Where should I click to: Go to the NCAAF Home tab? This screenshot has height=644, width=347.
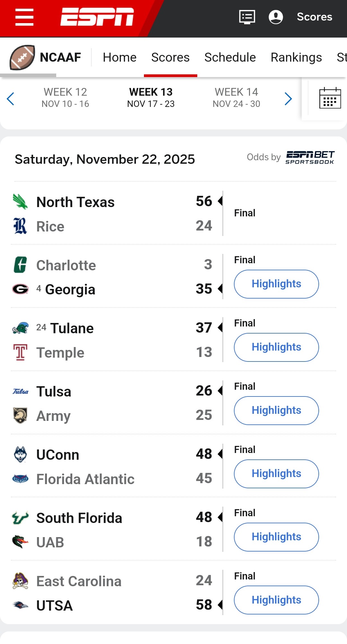[x=120, y=57]
